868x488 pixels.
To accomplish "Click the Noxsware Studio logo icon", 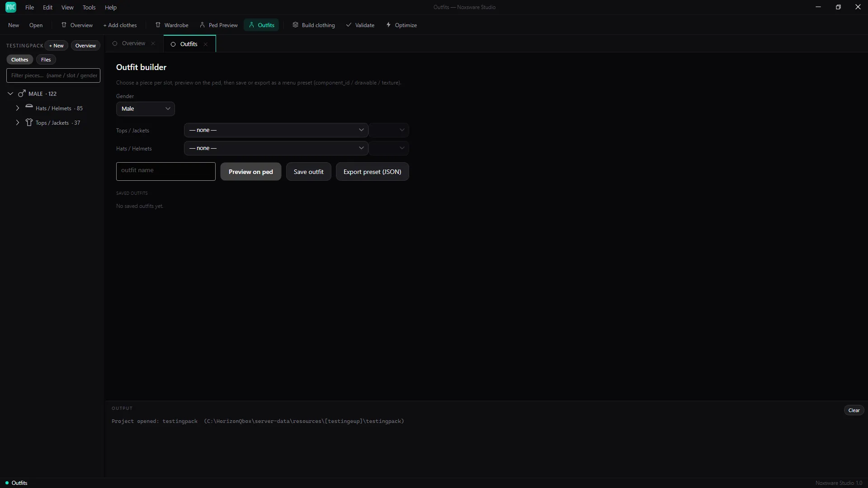I will [x=11, y=7].
